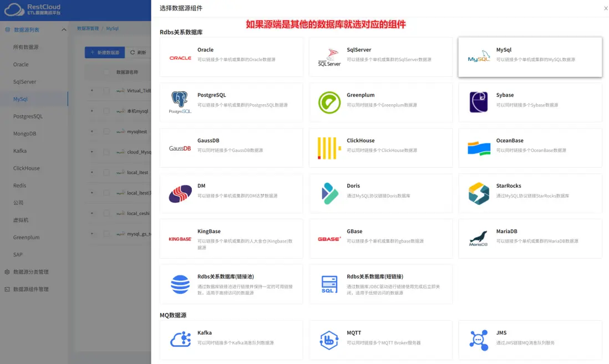Select the red GBase logo
The width and height of the screenshot is (609, 364).
tap(329, 239)
